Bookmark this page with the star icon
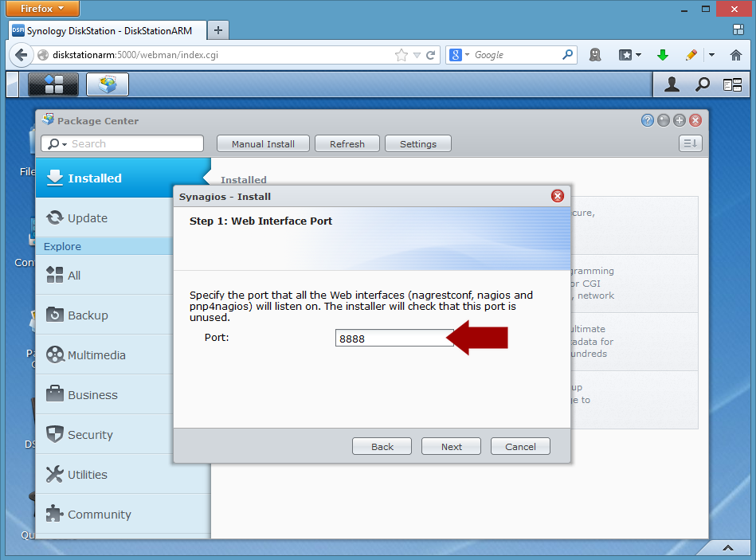The image size is (756, 560). pyautogui.click(x=402, y=55)
